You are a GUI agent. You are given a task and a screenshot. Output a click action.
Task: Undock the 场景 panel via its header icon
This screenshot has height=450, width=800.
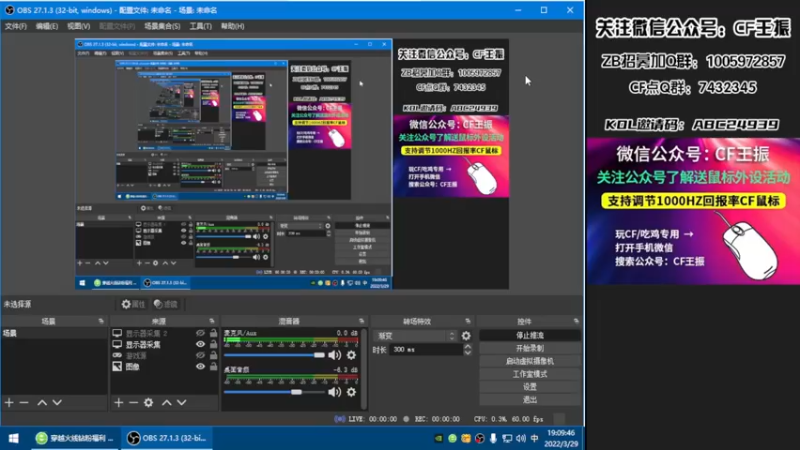click(x=101, y=321)
